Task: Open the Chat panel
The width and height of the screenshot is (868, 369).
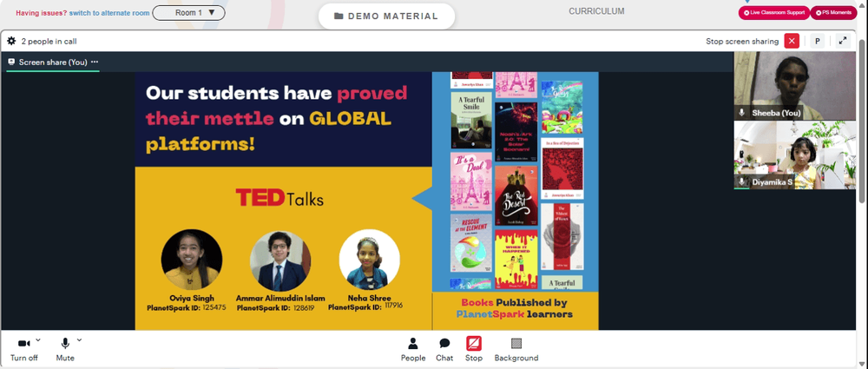Action: click(x=444, y=350)
